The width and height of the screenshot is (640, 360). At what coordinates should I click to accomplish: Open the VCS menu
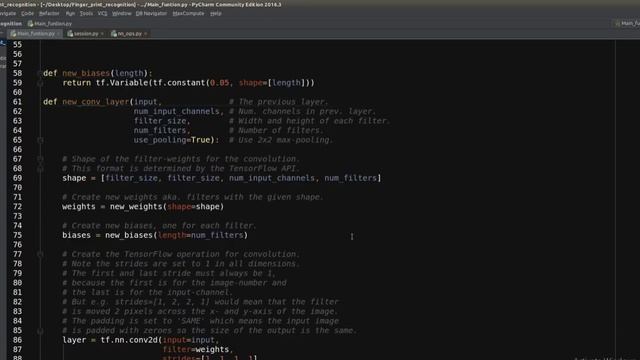click(102, 13)
